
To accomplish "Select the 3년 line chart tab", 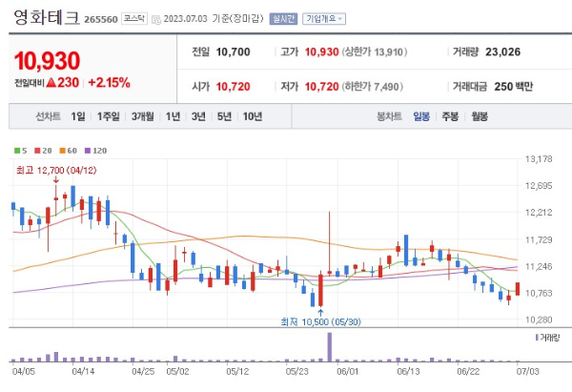I will click(198, 116).
